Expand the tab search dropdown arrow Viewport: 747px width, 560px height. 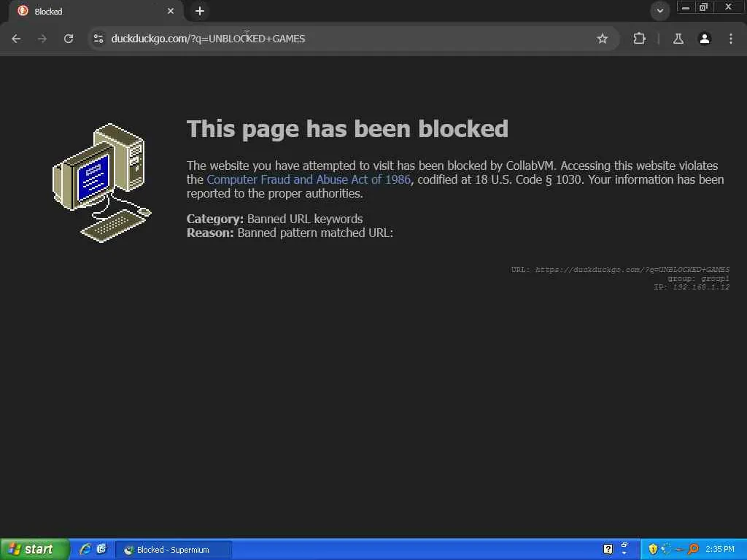coord(659,10)
